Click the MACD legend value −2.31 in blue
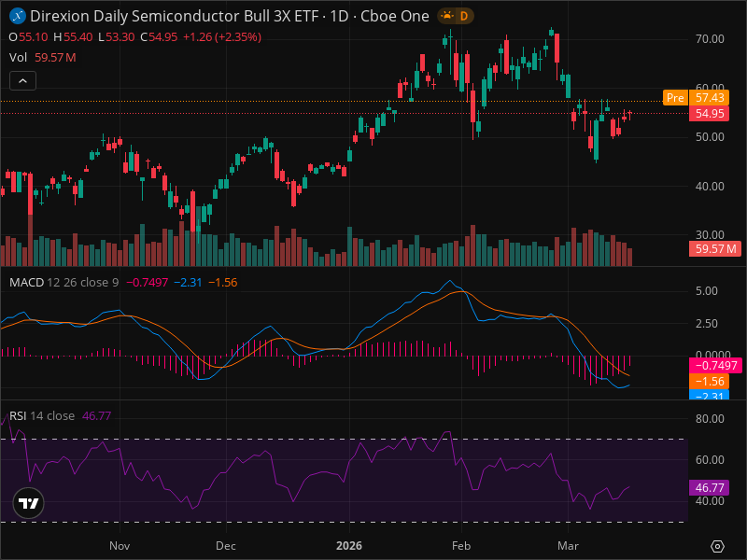The image size is (747, 560). point(188,283)
